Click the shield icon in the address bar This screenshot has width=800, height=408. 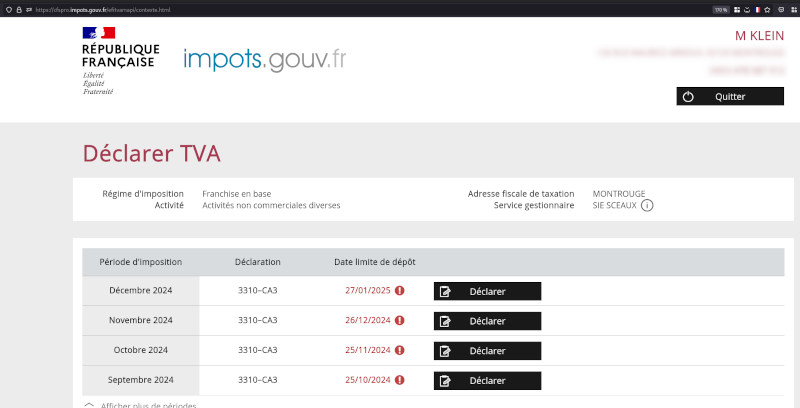6,9
